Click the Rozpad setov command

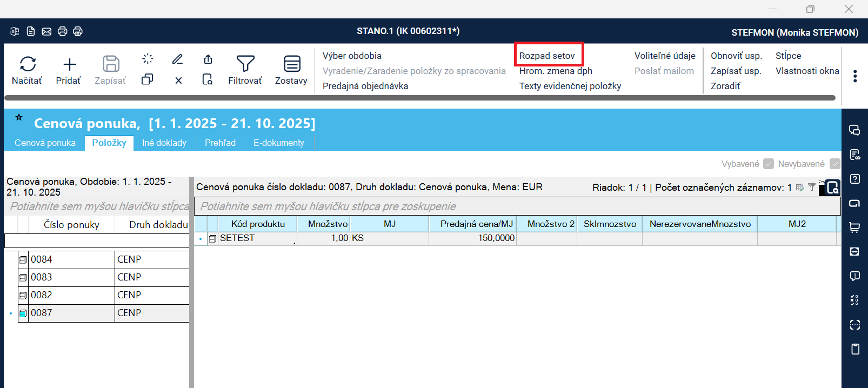pos(547,56)
